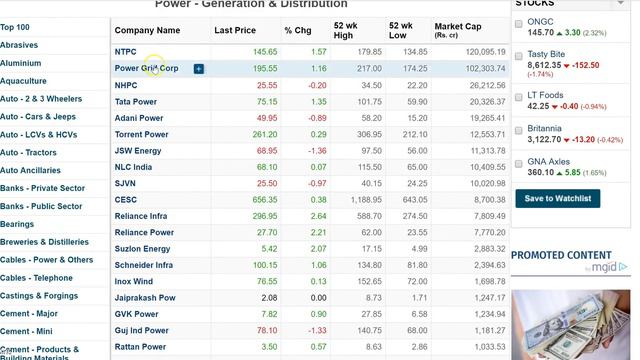Select Auto - 2 & 3 Wheelers sector
This screenshot has width=640, height=360.
point(41,99)
